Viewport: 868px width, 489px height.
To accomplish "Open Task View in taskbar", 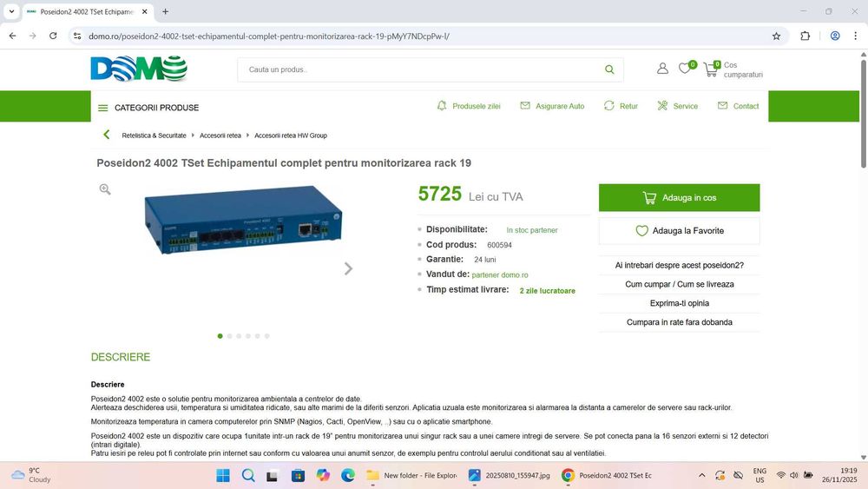I will (x=273, y=475).
